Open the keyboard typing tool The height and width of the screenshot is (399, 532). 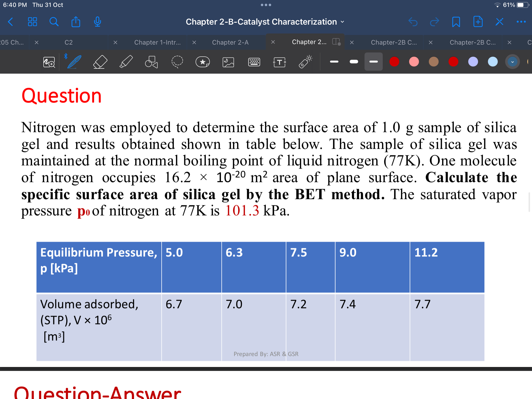(254, 62)
